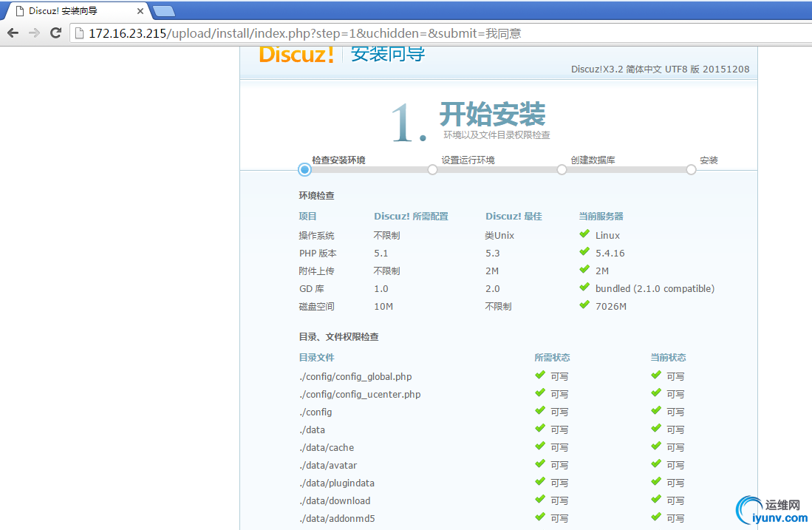Click the ./data/download directory name

335,500
